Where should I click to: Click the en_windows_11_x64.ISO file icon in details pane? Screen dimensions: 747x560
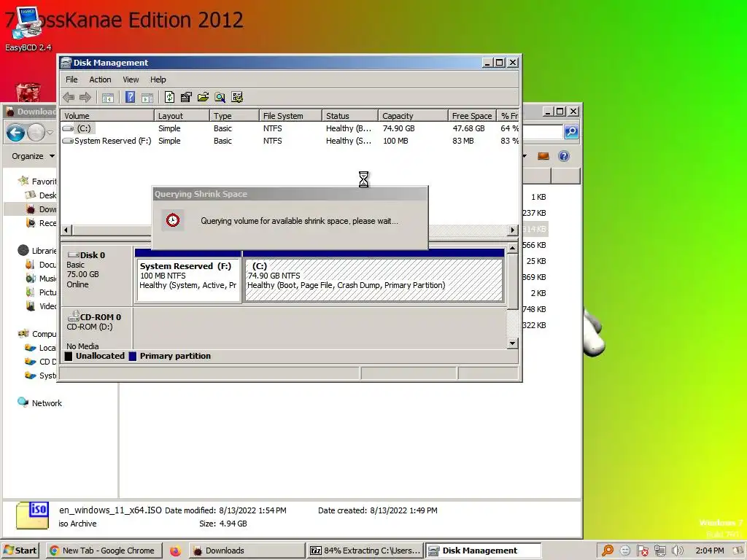(32, 516)
